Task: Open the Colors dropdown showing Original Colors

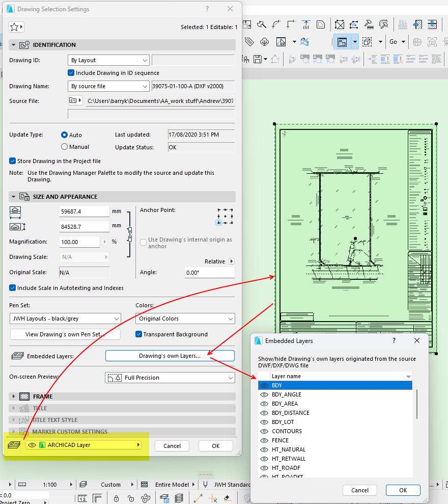Action: (x=185, y=319)
